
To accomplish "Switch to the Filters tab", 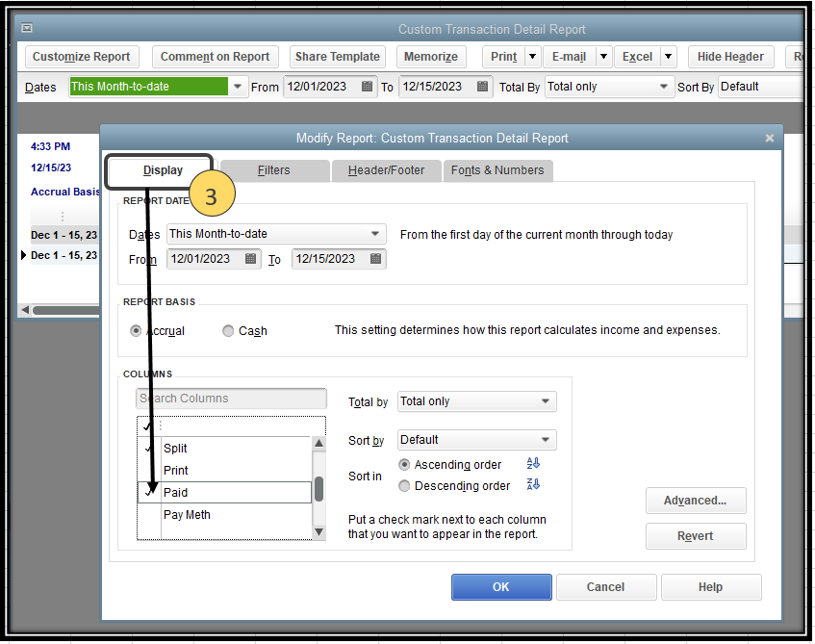I will point(274,170).
